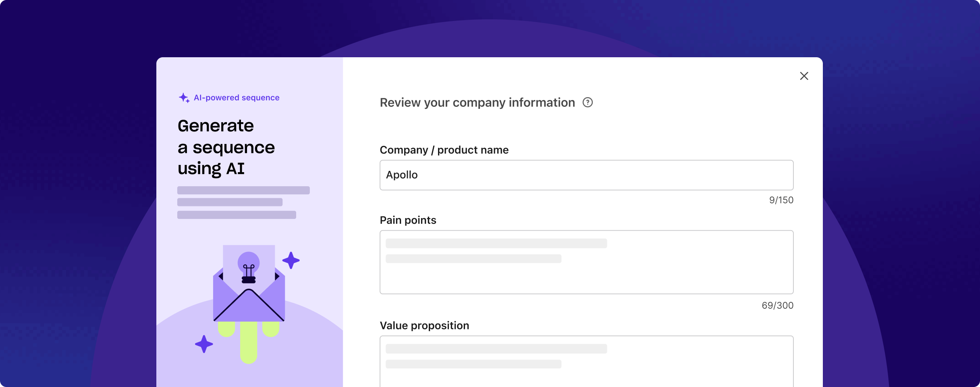
Task: Click the 69/300 character counter
Action: (x=777, y=305)
